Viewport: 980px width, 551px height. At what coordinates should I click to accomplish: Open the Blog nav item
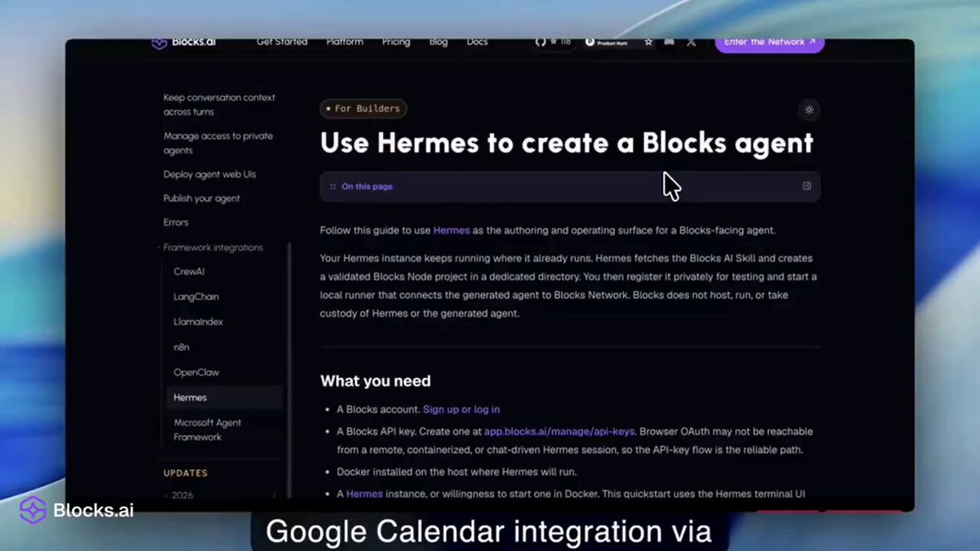click(439, 42)
